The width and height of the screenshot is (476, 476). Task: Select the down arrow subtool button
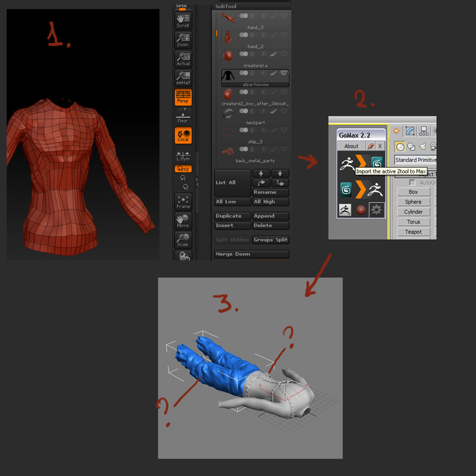click(x=280, y=173)
